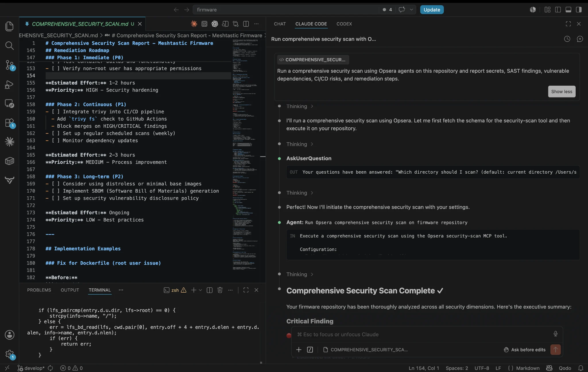Click the Show less button
Viewport: 588px width, 372px height.
click(x=562, y=91)
